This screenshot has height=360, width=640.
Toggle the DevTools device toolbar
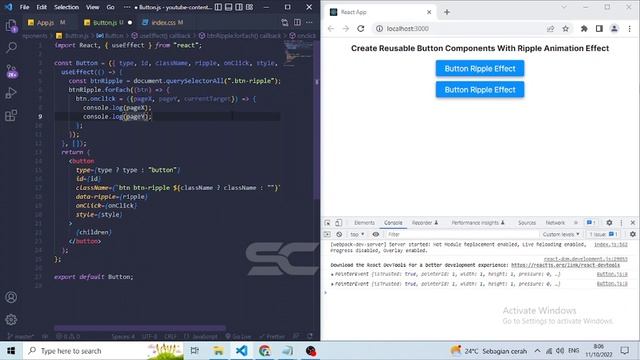click(x=338, y=223)
